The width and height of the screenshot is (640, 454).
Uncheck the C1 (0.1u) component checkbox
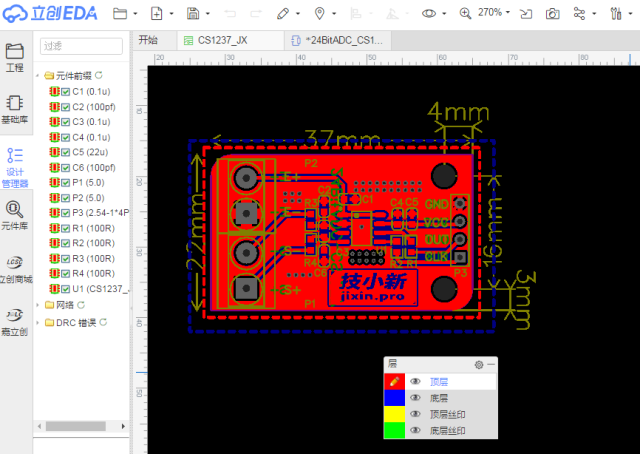pyautogui.click(x=65, y=91)
